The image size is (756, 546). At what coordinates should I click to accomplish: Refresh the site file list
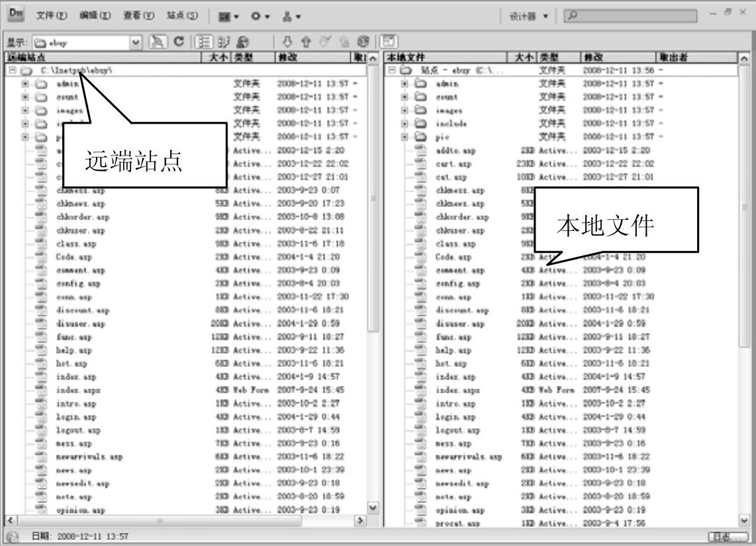[179, 42]
